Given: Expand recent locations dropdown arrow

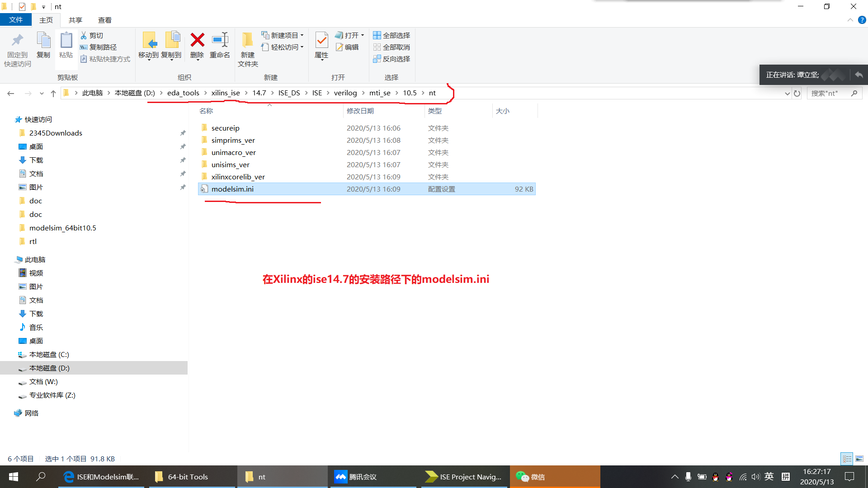Looking at the screenshot, I should pos(42,93).
